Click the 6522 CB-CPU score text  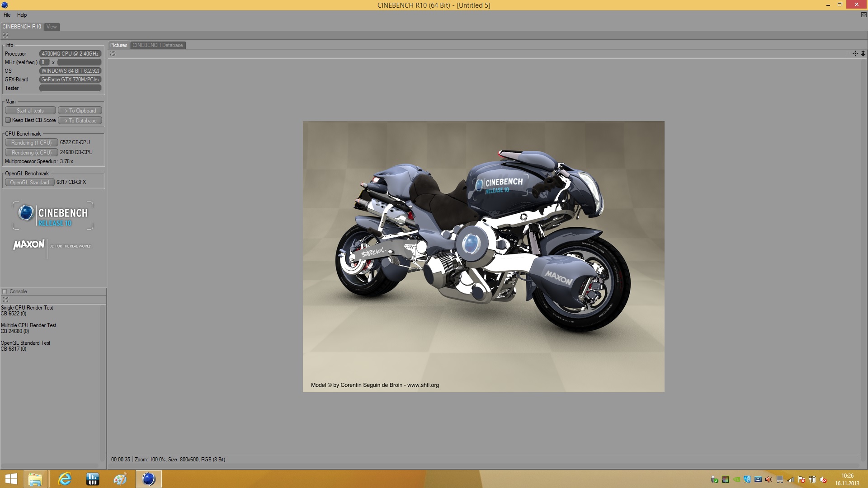click(x=75, y=142)
